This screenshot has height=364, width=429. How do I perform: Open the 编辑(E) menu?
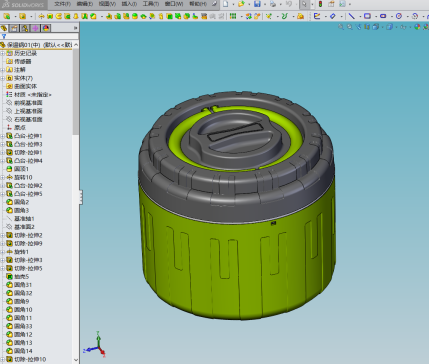[x=85, y=4]
